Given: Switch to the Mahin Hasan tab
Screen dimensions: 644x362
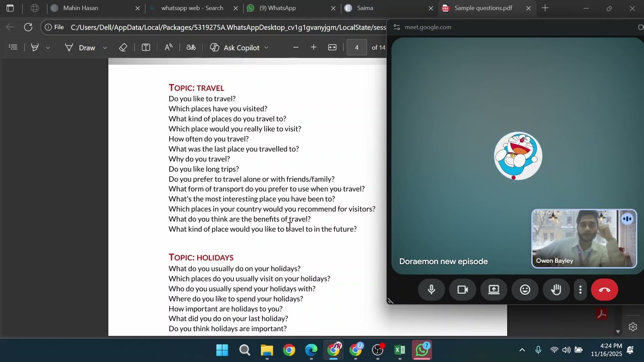Looking at the screenshot, I should pos(96,8).
